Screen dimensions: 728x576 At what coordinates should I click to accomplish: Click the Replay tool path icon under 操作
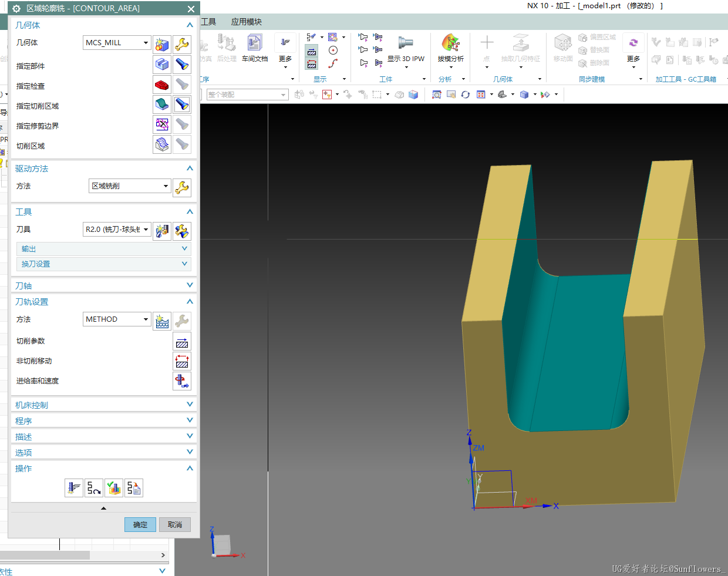coord(94,488)
